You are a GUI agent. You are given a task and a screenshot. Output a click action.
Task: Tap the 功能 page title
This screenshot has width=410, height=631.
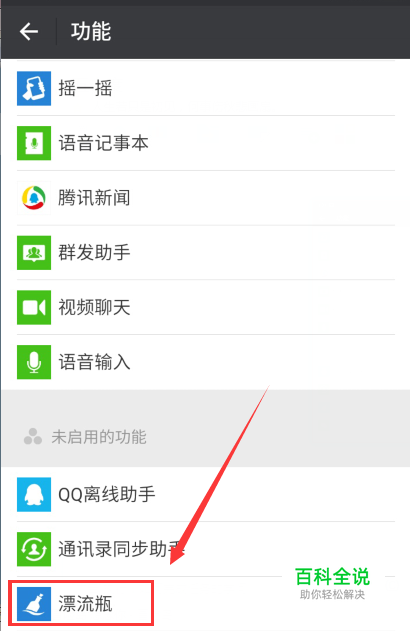91,32
